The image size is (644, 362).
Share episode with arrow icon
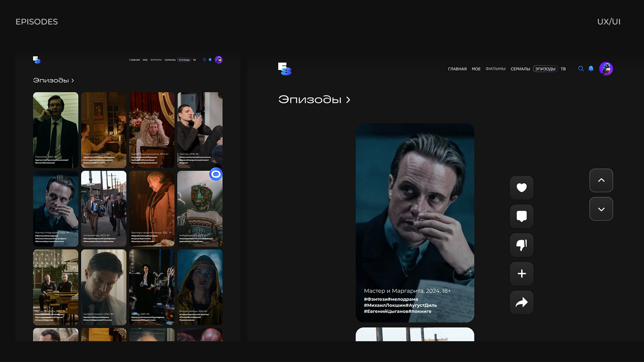coord(522,302)
